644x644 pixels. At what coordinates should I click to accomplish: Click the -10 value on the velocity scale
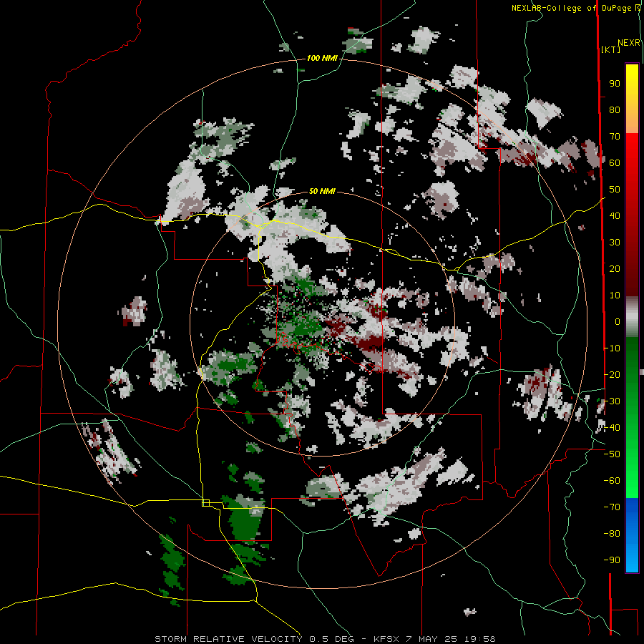612,348
